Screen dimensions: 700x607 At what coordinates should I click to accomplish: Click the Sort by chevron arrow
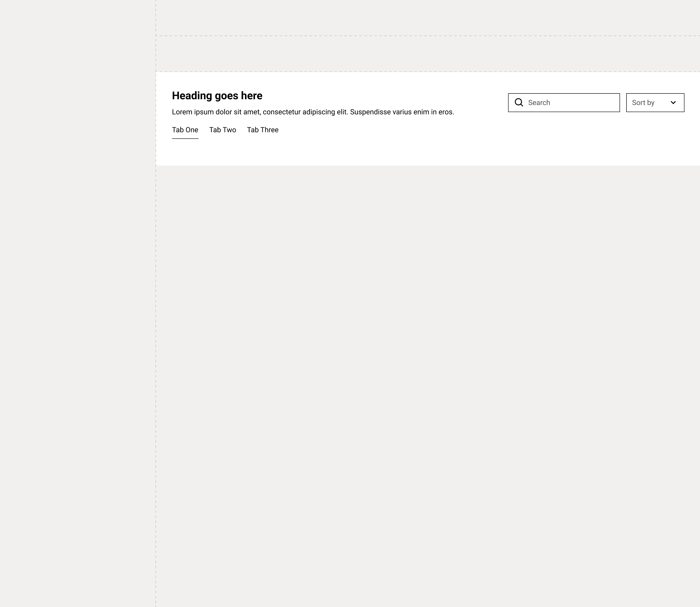pos(673,103)
